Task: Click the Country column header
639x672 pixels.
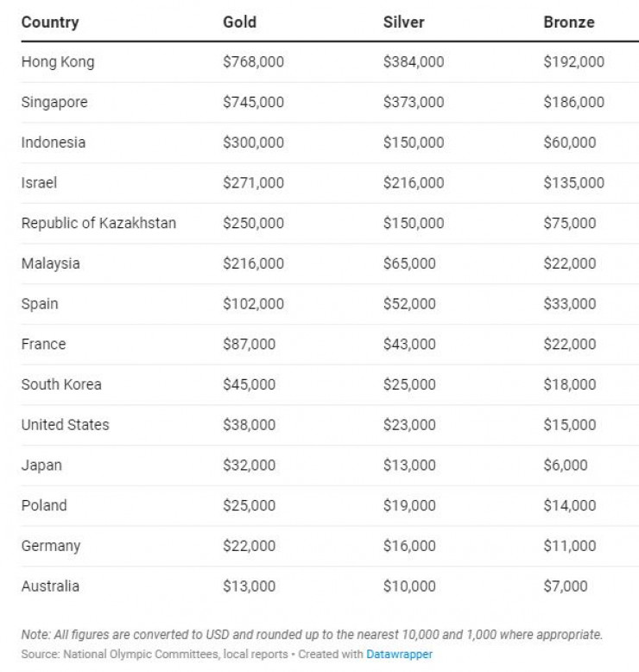Action: [x=49, y=22]
